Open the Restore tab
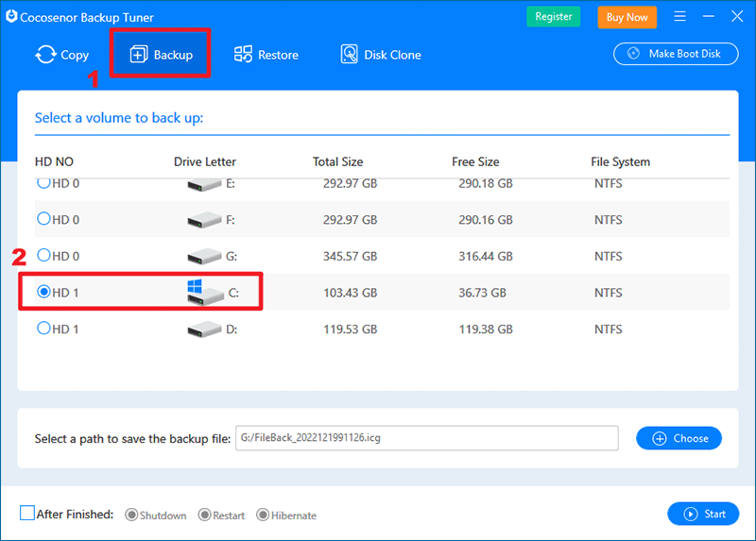 point(266,55)
